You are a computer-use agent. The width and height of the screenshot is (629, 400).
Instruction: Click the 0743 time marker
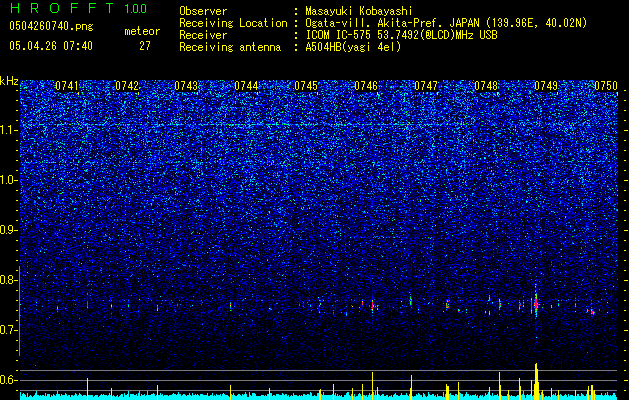pyautogui.click(x=186, y=86)
